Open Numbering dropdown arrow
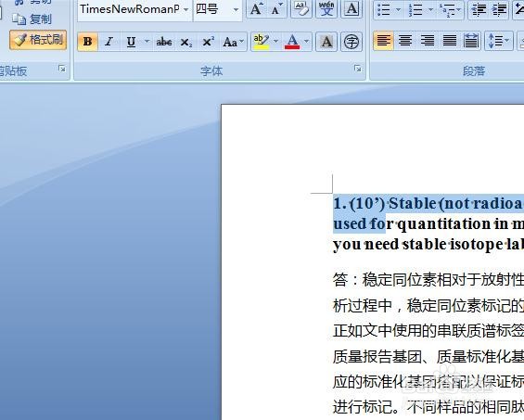Image resolution: width=524 pixels, height=420 pixels. click(431, 10)
